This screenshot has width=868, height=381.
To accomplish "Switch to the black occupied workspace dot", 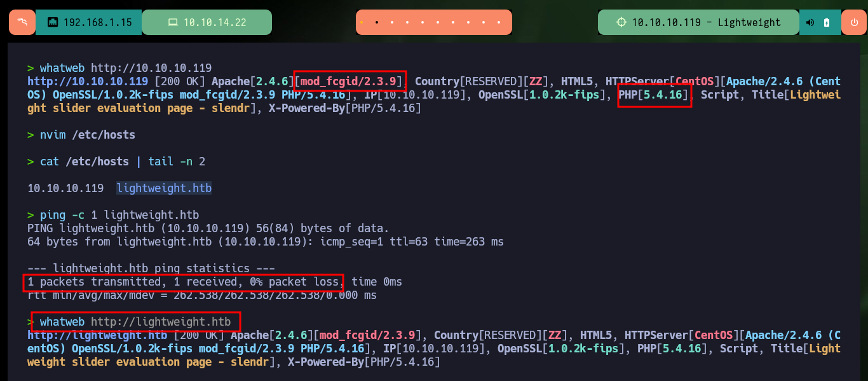I will (377, 22).
